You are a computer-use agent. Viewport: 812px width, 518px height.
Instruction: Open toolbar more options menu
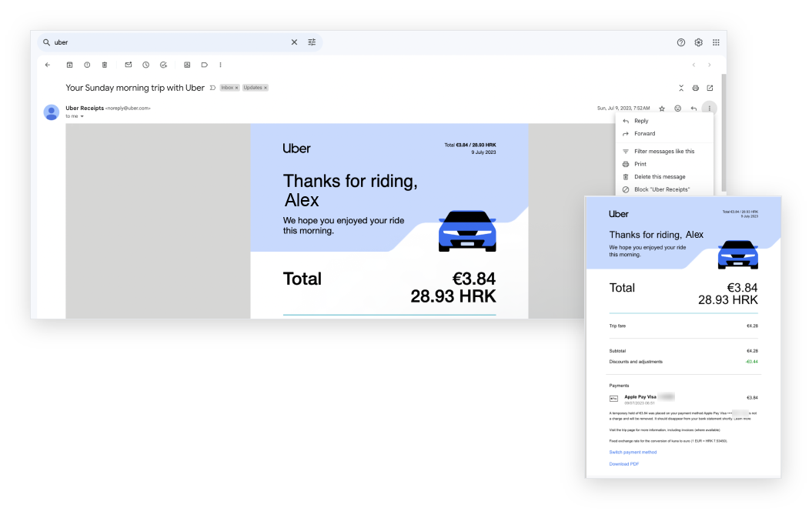coord(221,65)
